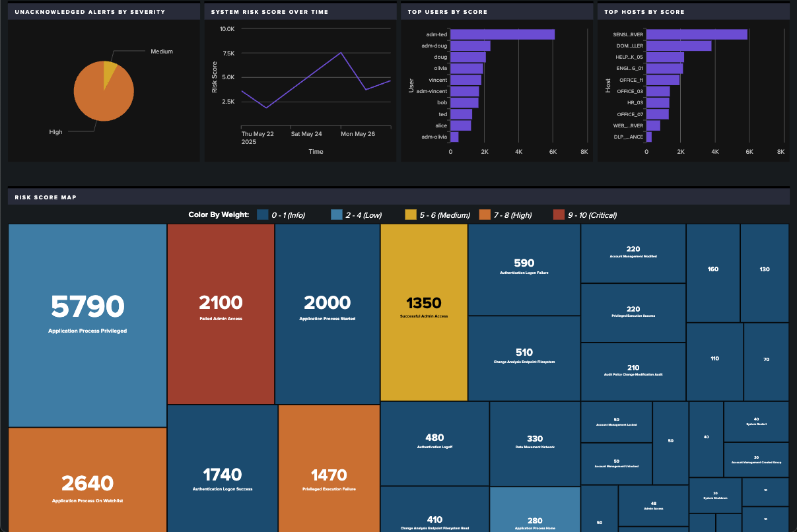Viewport: 797px width, 532px height.
Task: Click the 0 - 1 (Info) legend color swatch
Action: point(262,215)
